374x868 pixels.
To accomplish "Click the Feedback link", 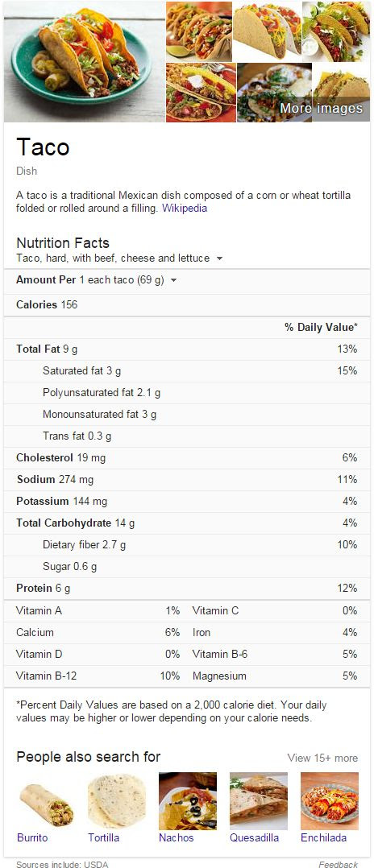I will pos(338,864).
